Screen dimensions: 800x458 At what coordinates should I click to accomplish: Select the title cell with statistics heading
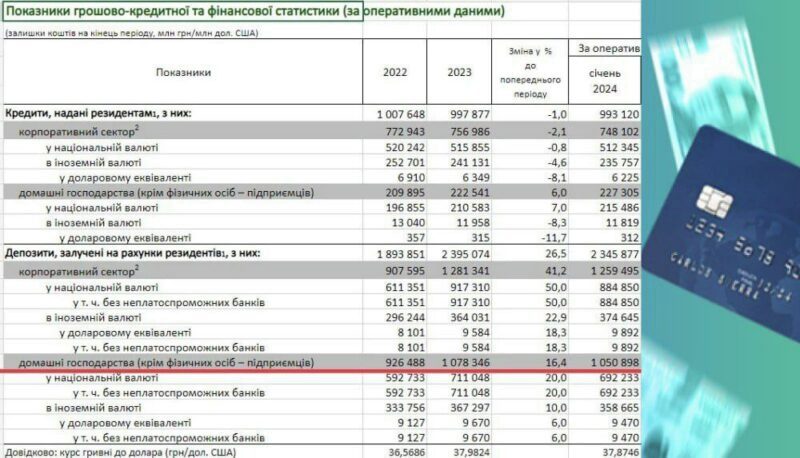(x=256, y=12)
